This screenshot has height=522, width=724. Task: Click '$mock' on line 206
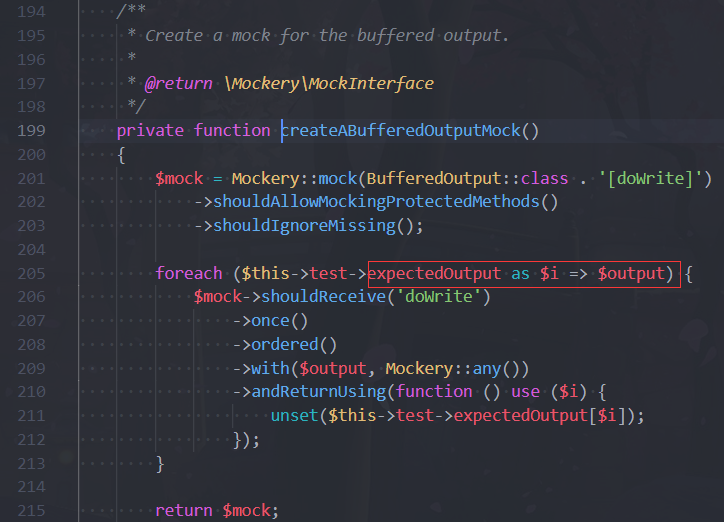point(217,297)
